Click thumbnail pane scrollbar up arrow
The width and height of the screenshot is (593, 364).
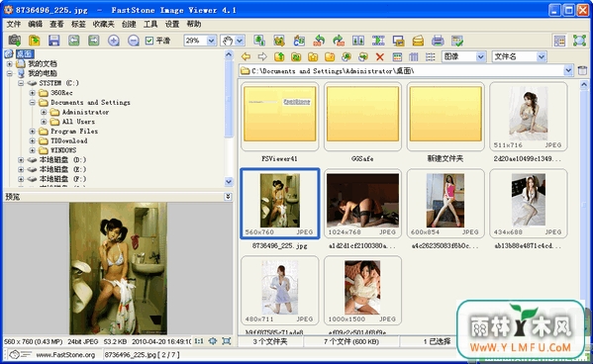(x=584, y=85)
